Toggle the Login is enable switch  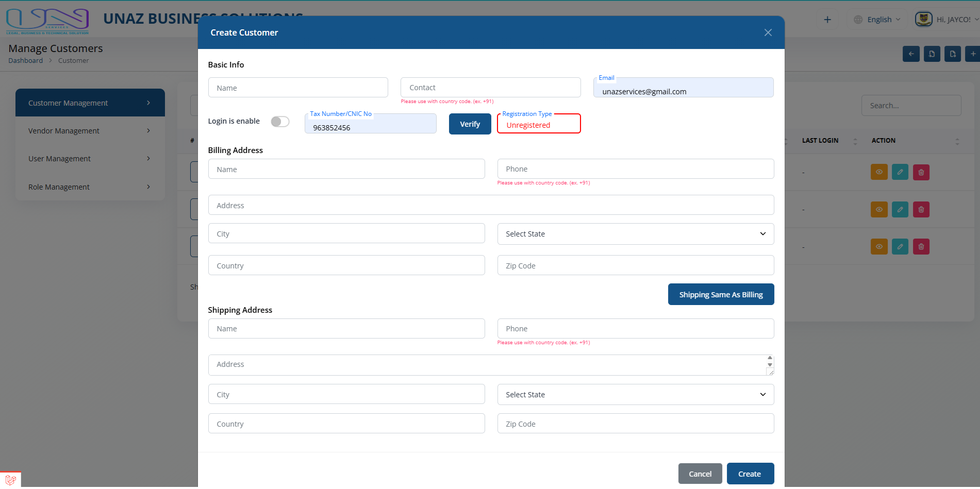point(280,122)
